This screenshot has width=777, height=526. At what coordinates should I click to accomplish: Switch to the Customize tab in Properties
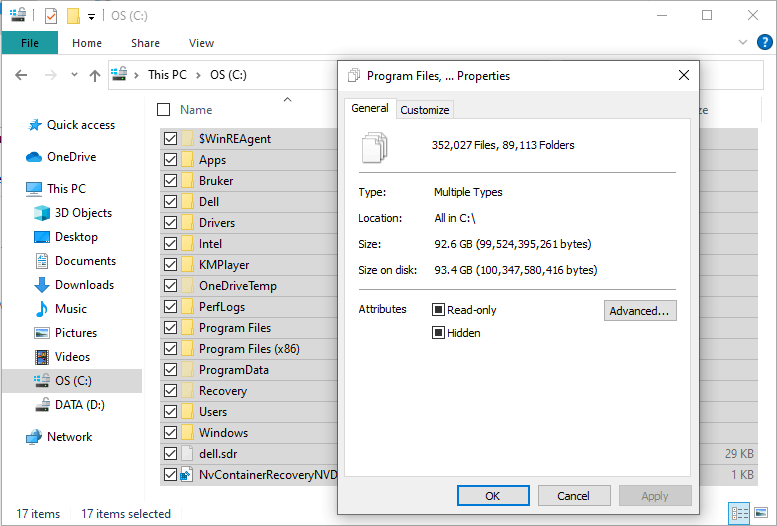pyautogui.click(x=425, y=110)
